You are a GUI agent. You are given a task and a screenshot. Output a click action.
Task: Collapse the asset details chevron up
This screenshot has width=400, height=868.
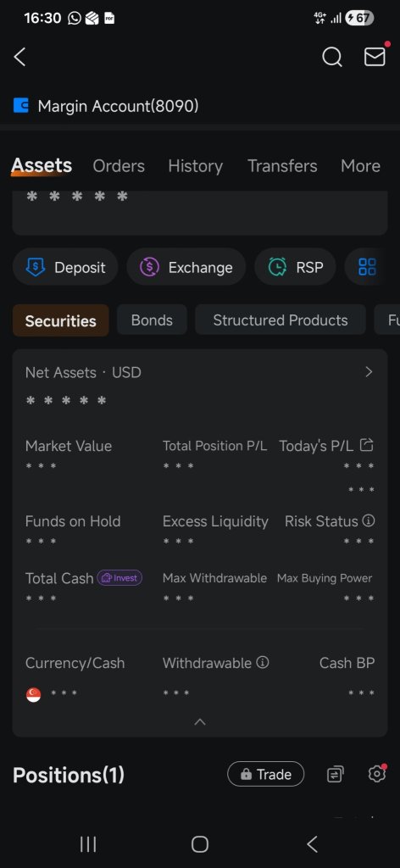[200, 721]
